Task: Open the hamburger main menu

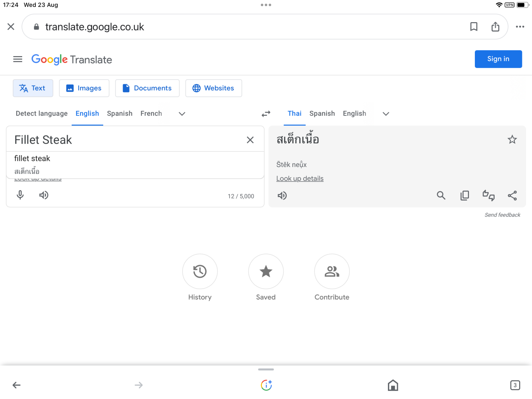Action: pos(18,59)
